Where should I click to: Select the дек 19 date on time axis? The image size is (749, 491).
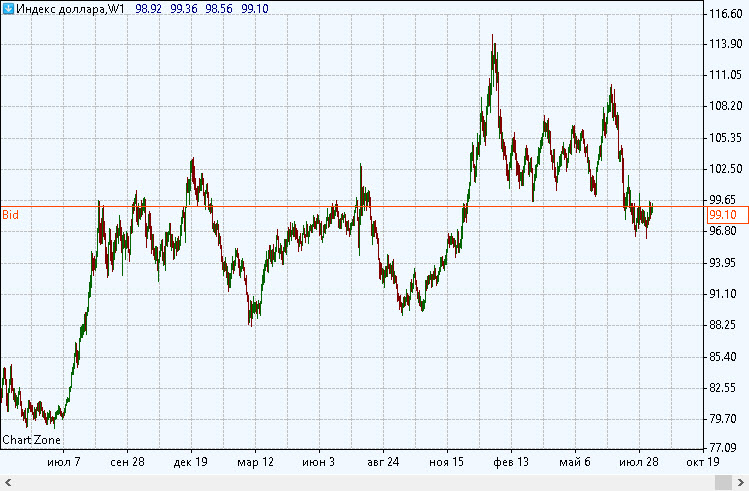click(x=190, y=463)
